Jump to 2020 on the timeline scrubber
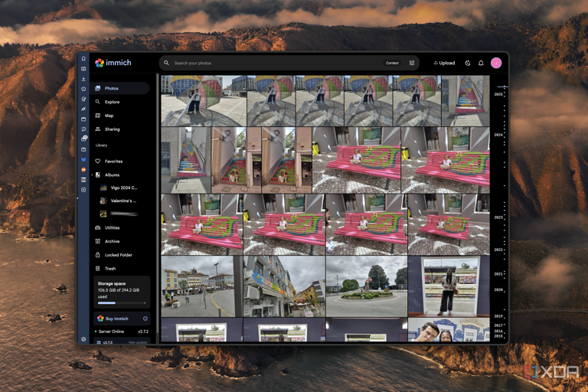 point(498,289)
